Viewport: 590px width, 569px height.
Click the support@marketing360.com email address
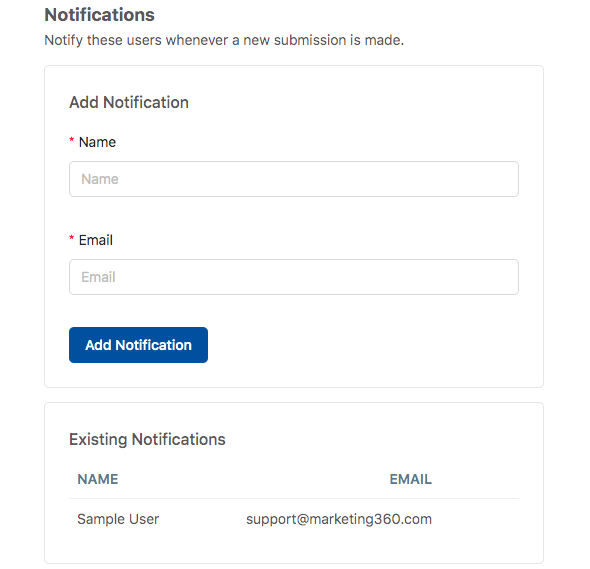coord(339,519)
